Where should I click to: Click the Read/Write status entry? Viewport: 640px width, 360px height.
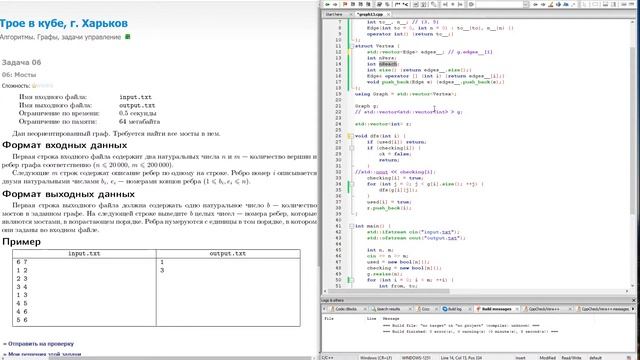(571, 358)
